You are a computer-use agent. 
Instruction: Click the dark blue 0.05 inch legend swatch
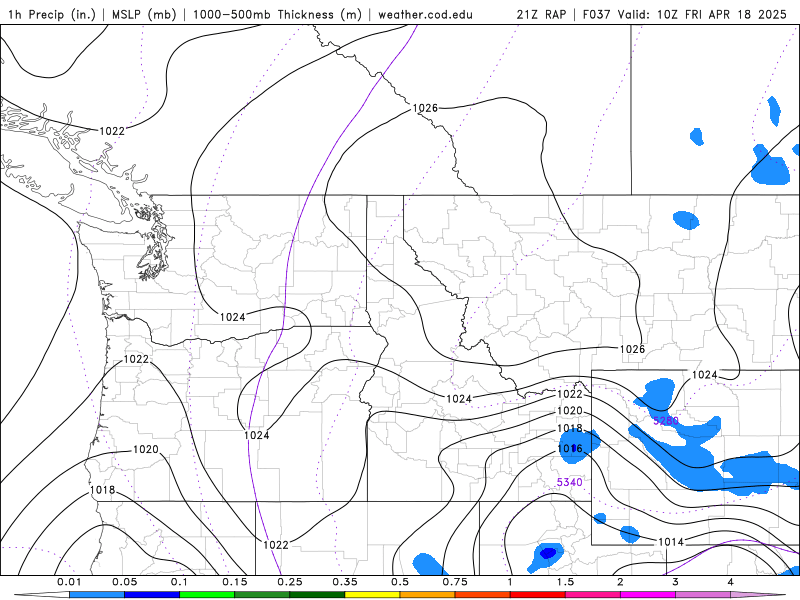click(x=152, y=595)
